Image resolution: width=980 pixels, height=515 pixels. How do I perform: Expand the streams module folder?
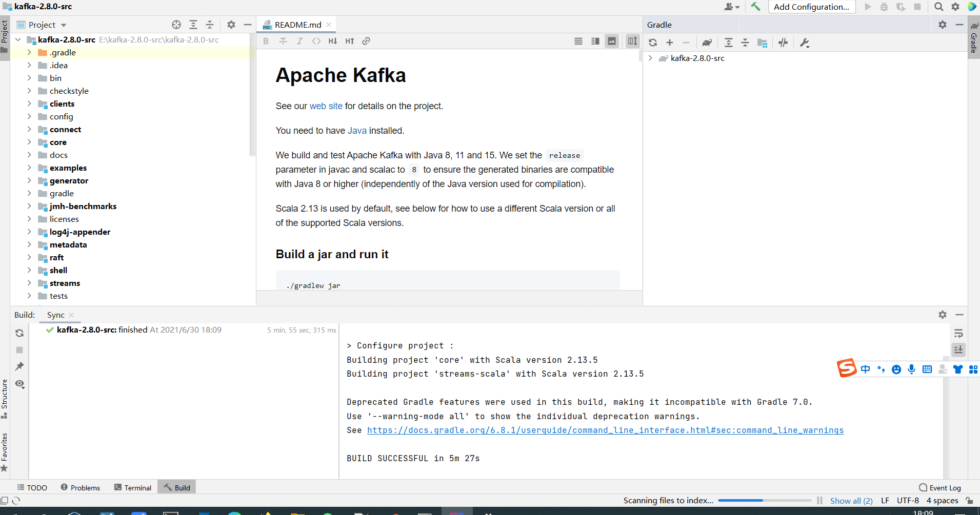coord(29,283)
